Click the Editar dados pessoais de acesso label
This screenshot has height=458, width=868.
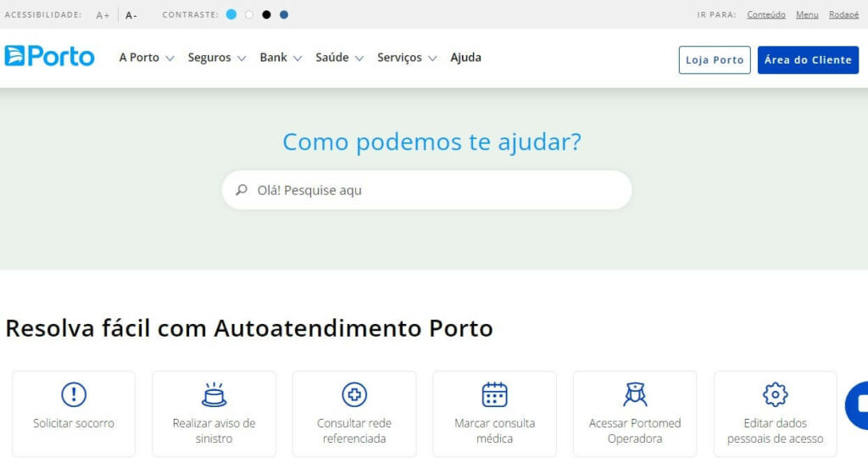[775, 431]
